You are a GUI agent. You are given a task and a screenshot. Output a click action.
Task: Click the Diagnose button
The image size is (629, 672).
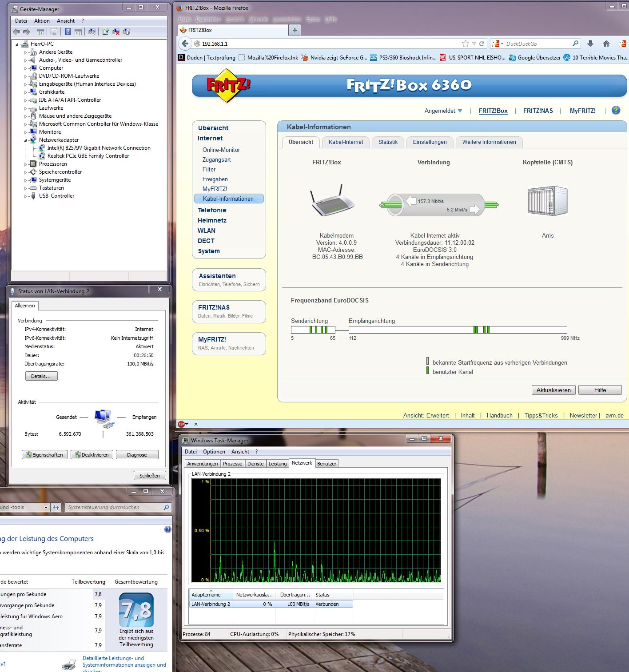137,455
